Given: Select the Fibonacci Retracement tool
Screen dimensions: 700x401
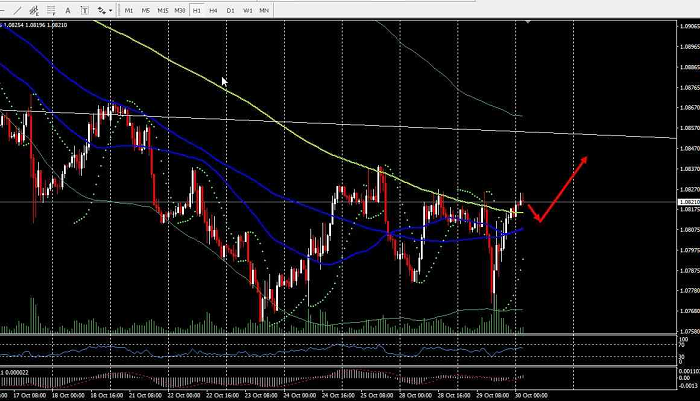Looking at the screenshot, I should tap(51, 10).
